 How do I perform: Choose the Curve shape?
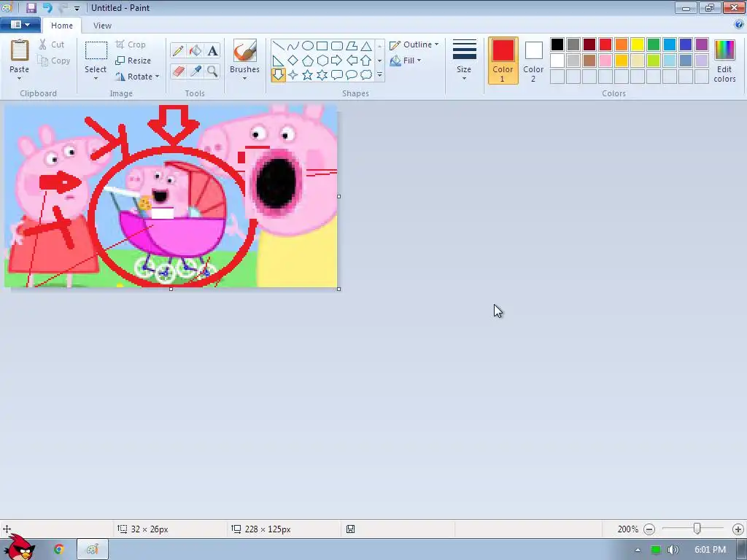293,46
